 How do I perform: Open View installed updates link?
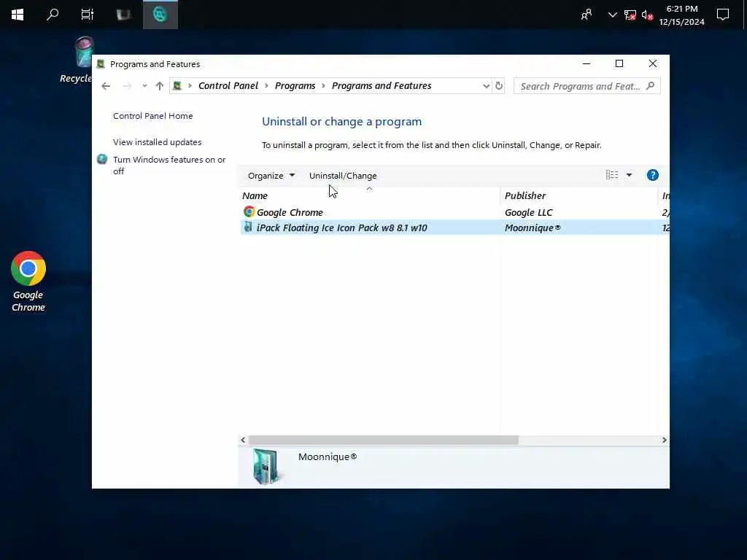coord(158,142)
